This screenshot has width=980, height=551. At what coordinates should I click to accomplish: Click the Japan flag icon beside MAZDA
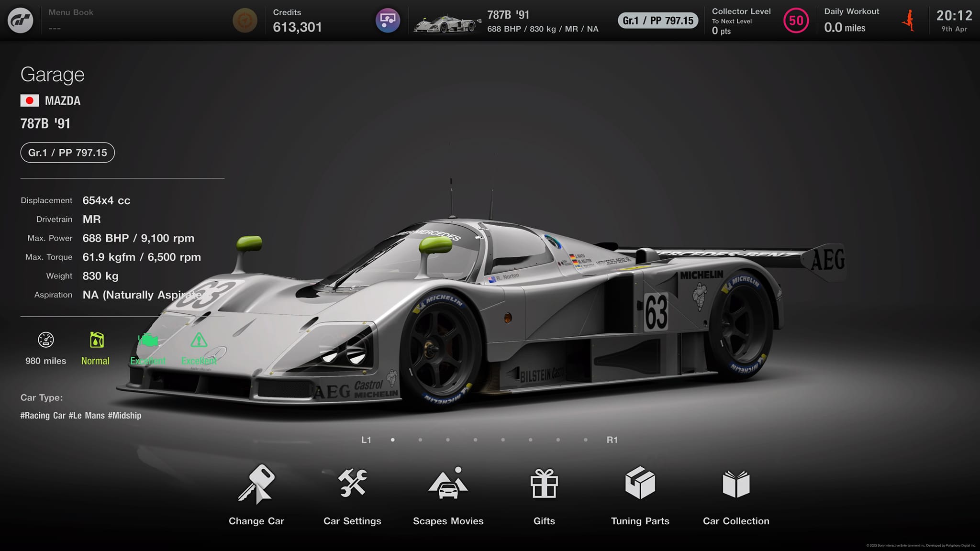(30, 100)
